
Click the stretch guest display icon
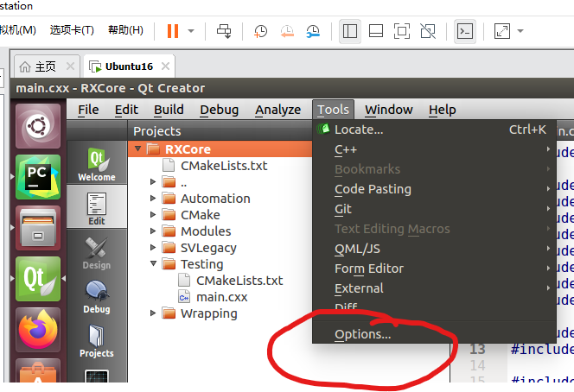pyautogui.click(x=502, y=31)
